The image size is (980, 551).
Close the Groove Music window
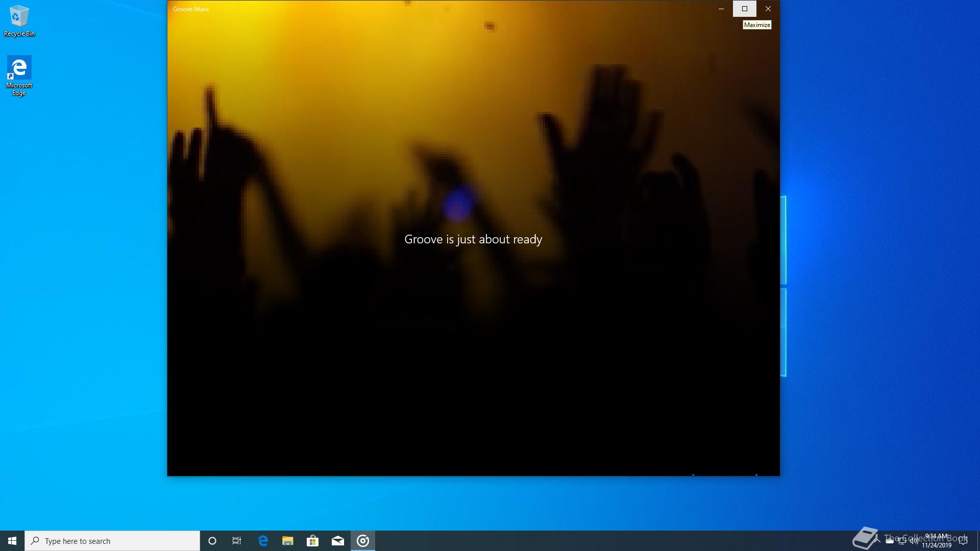(768, 9)
